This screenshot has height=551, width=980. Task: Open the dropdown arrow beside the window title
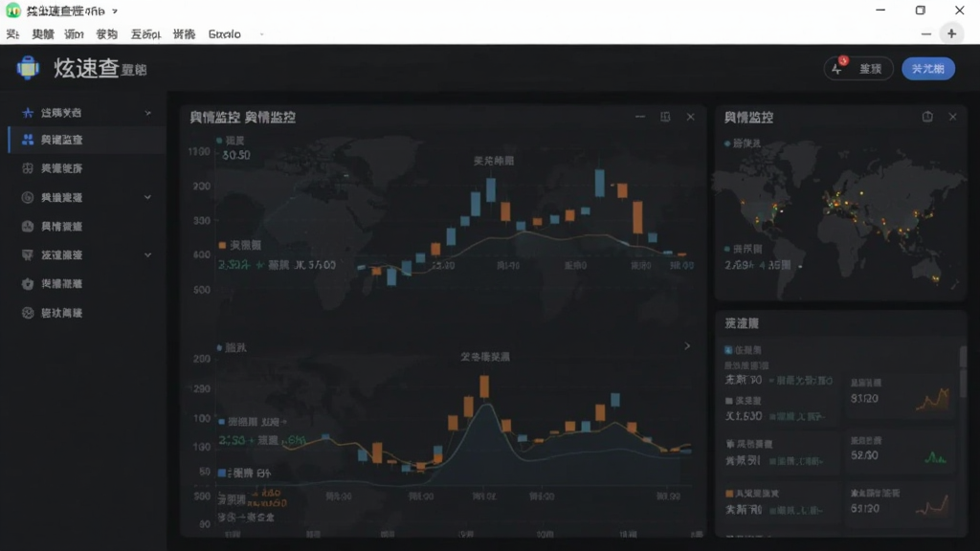pyautogui.click(x=115, y=11)
